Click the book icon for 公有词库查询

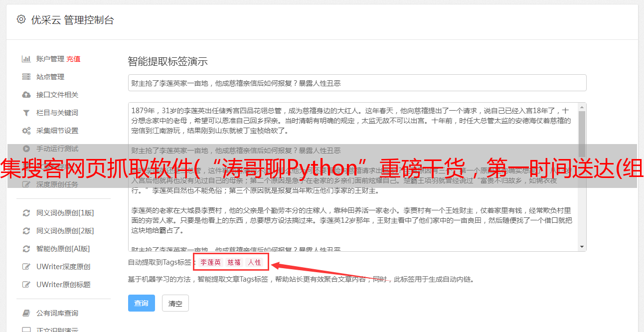[x=26, y=313]
